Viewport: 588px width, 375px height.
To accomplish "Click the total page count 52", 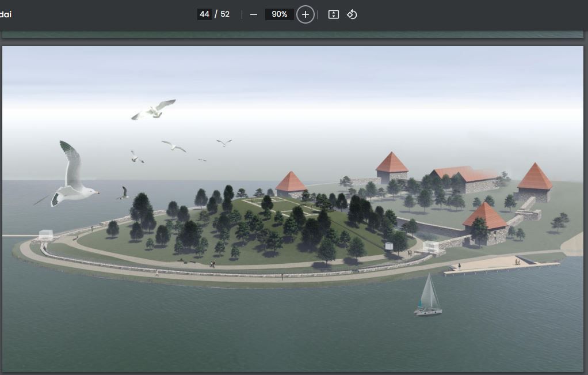I will pos(225,14).
